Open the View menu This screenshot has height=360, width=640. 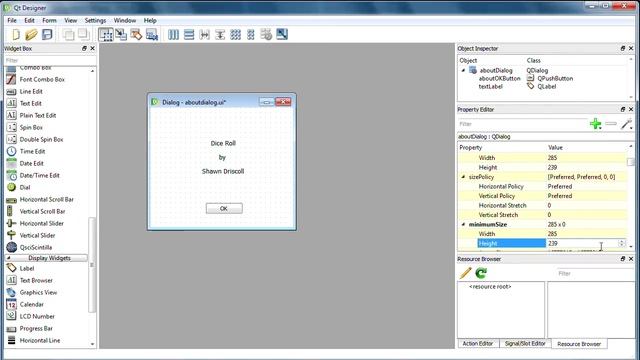point(70,20)
